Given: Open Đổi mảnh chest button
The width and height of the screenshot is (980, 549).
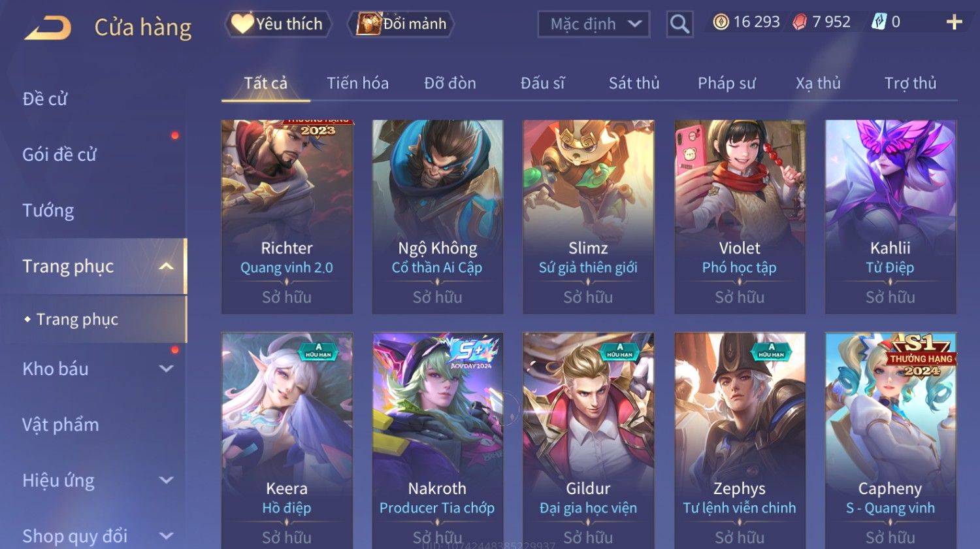Looking at the screenshot, I should (x=402, y=24).
